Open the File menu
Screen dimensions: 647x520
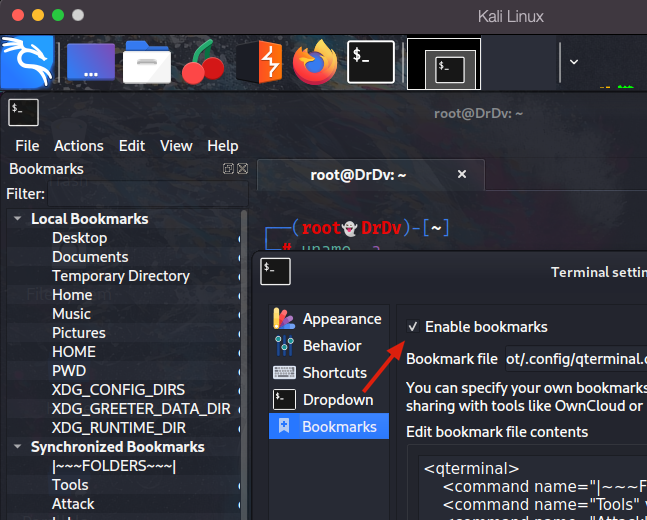click(x=27, y=145)
